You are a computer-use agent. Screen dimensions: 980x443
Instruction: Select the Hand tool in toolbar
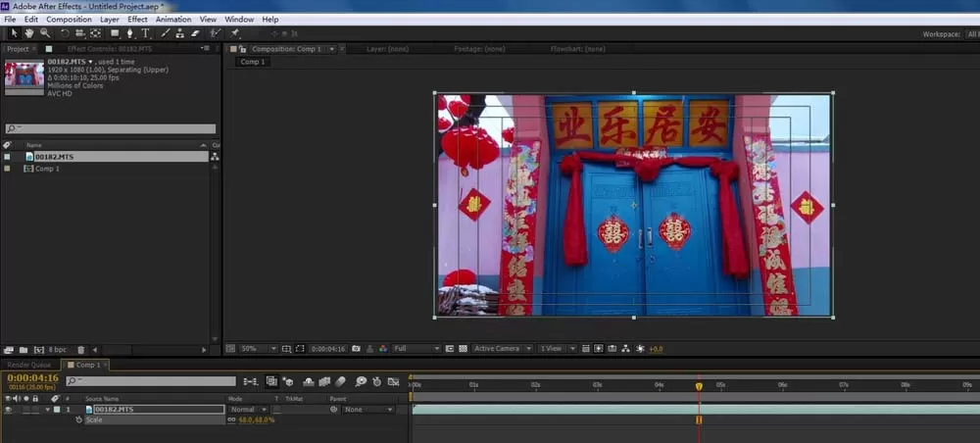coord(29,33)
